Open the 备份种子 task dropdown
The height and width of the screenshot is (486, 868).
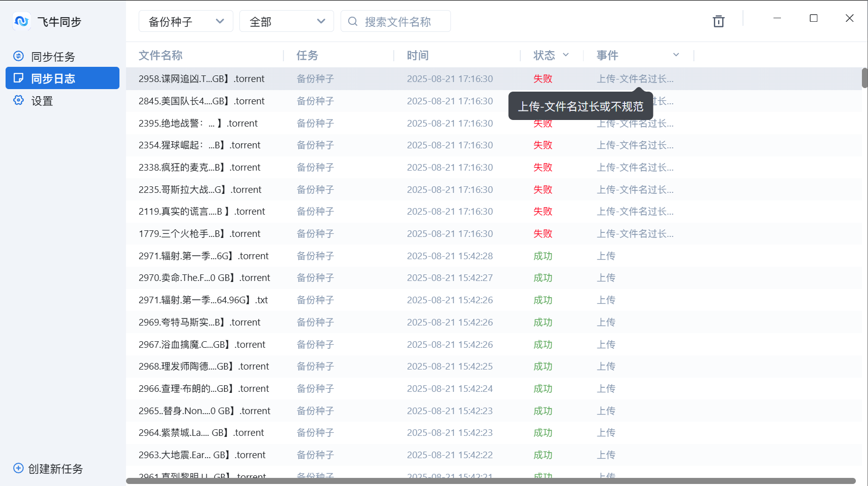click(x=186, y=21)
